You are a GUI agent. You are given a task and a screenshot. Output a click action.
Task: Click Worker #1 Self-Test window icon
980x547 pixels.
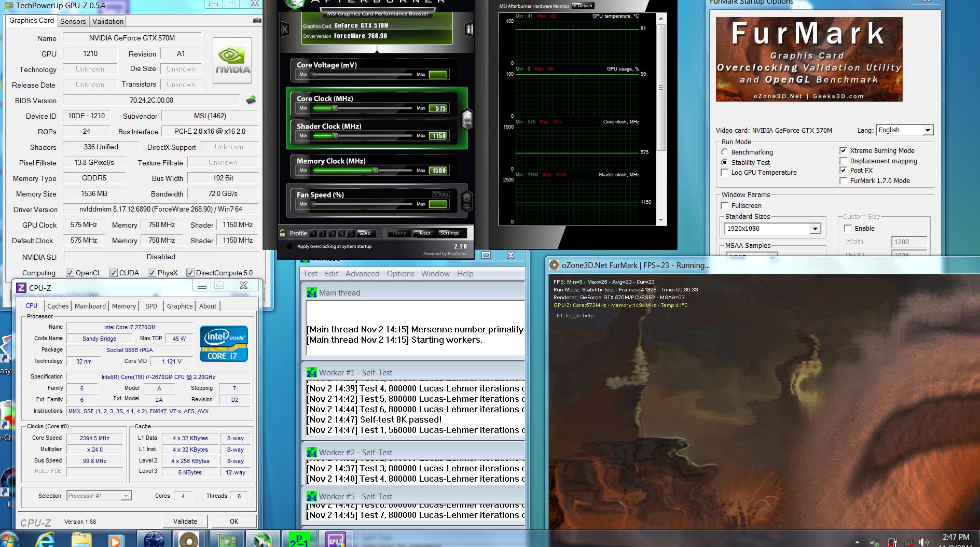[311, 373]
